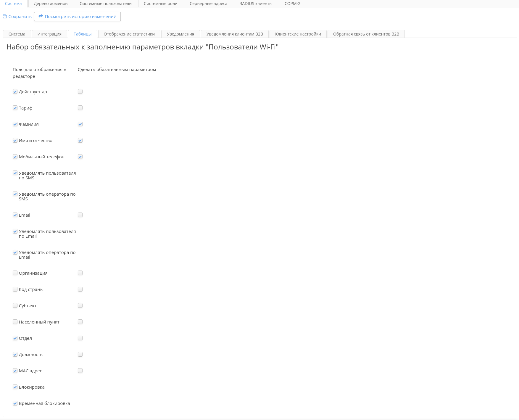Toggle Уведомлять пользователя по SMS checkbox
Image resolution: width=519 pixels, height=420 pixels.
[15, 173]
